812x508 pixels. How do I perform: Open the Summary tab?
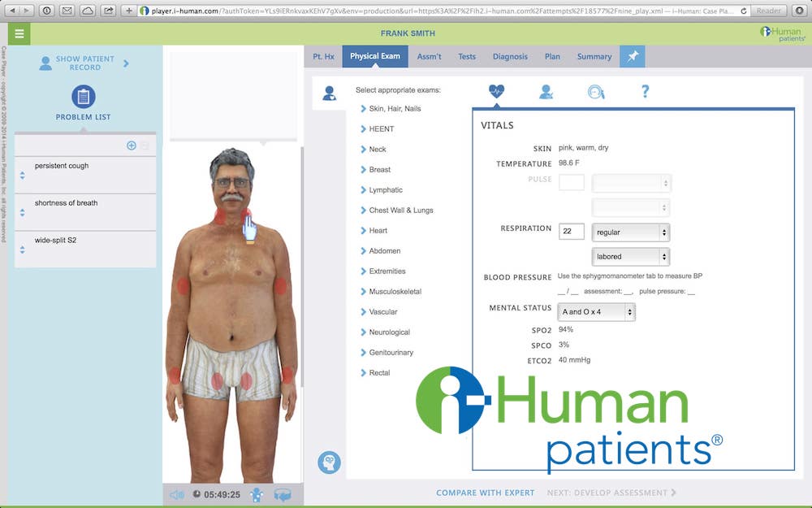coord(594,57)
